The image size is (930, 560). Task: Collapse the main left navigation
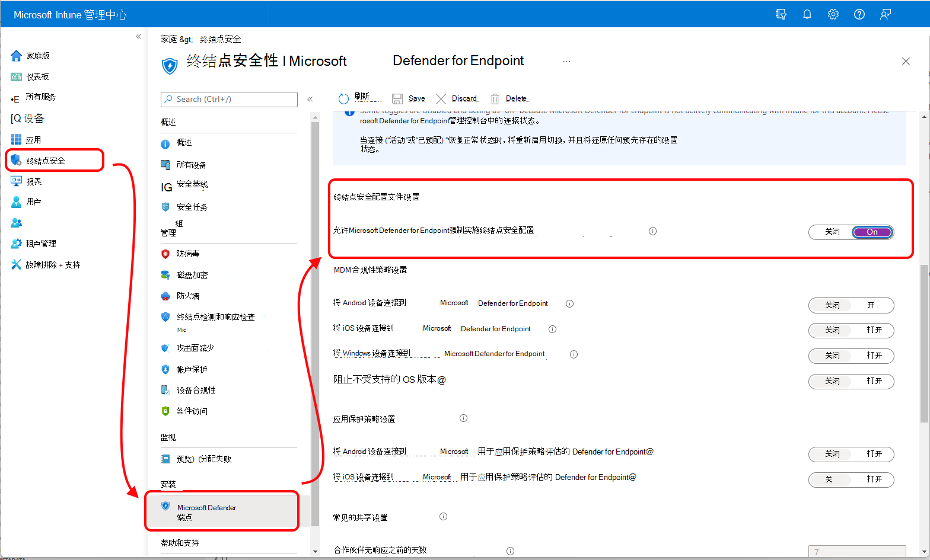138,36
